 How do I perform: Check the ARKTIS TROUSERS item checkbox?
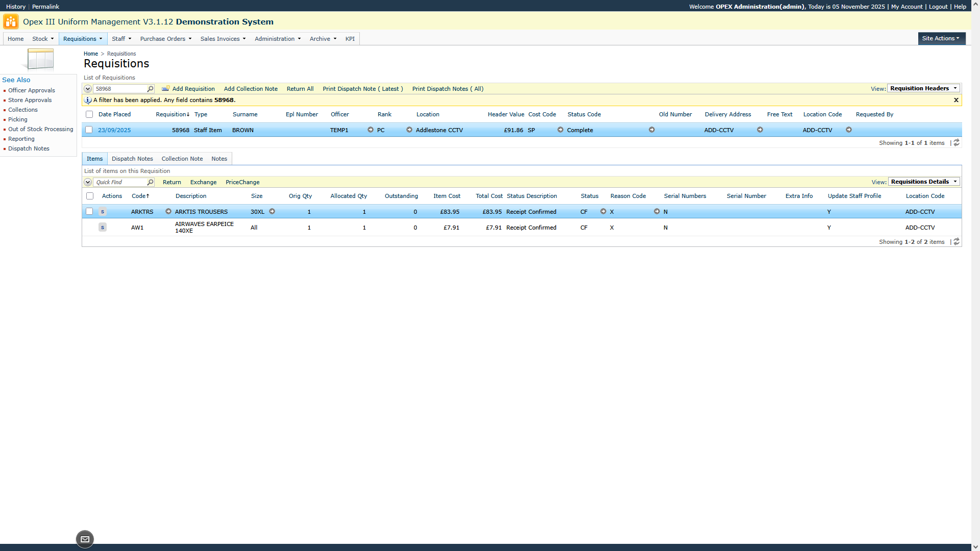pos(89,212)
